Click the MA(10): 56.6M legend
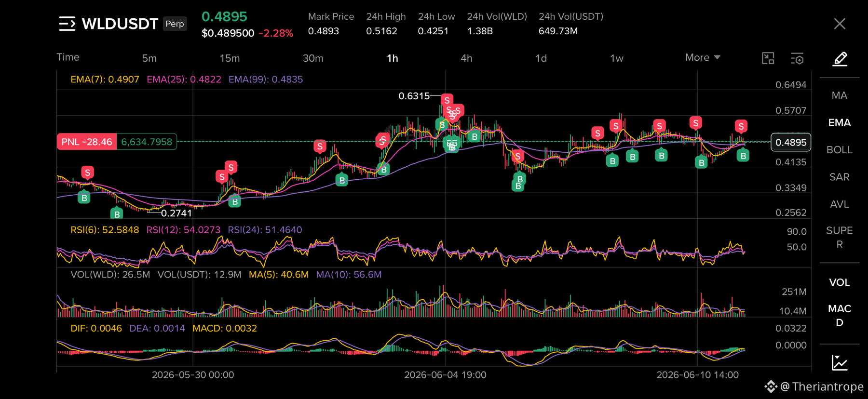The width and height of the screenshot is (868, 399). point(349,275)
